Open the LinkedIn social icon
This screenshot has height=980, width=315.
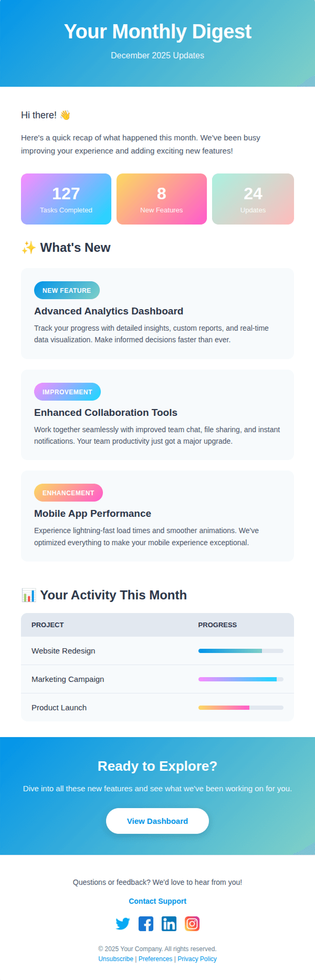169,924
